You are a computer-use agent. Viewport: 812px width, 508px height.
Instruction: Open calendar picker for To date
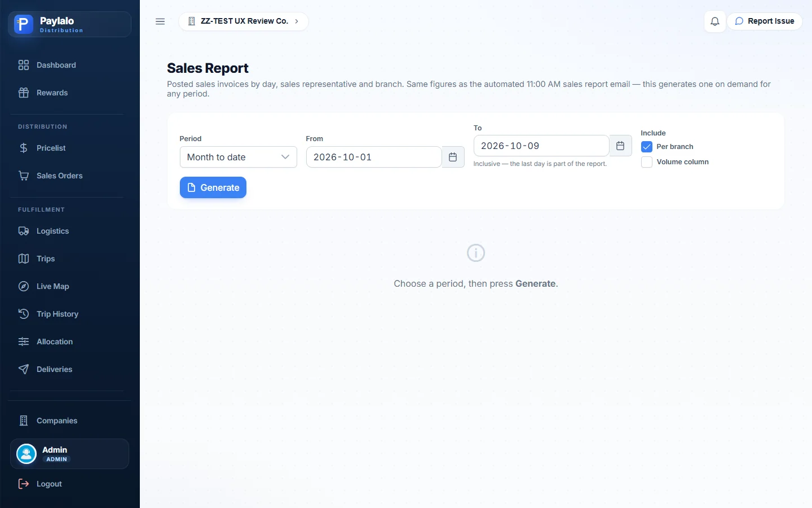(620, 146)
